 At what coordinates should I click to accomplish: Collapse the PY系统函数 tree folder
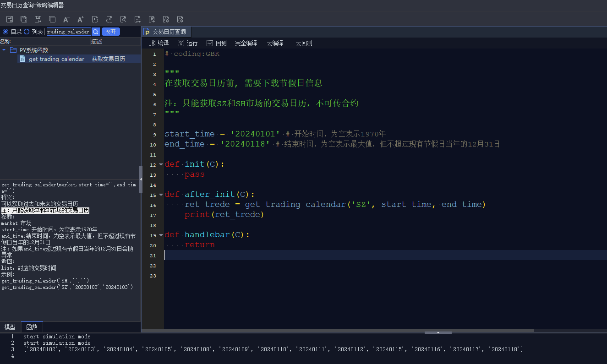[x=4, y=50]
